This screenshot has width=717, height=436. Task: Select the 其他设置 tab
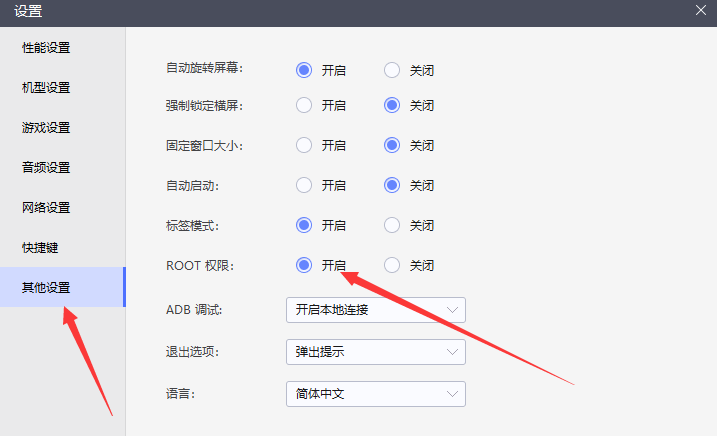[x=47, y=288]
